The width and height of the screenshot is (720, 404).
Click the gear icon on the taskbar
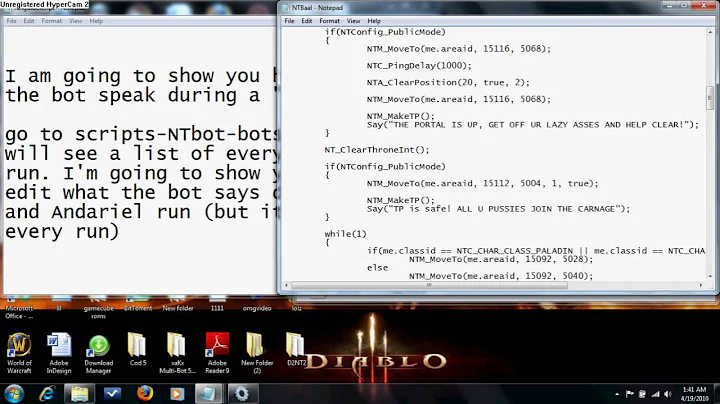pyautogui.click(x=242, y=393)
